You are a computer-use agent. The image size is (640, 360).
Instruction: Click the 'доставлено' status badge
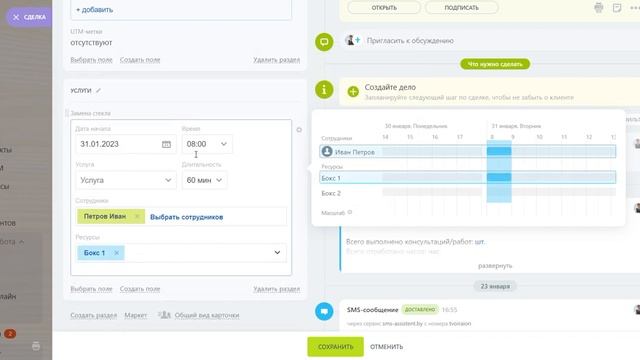tap(420, 309)
